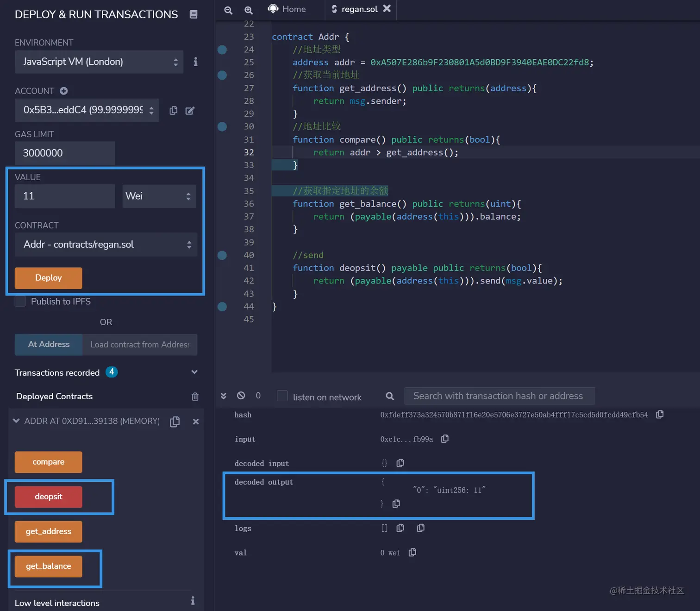The image size is (700, 611).
Task: Click the value input showing 11
Action: click(x=65, y=196)
